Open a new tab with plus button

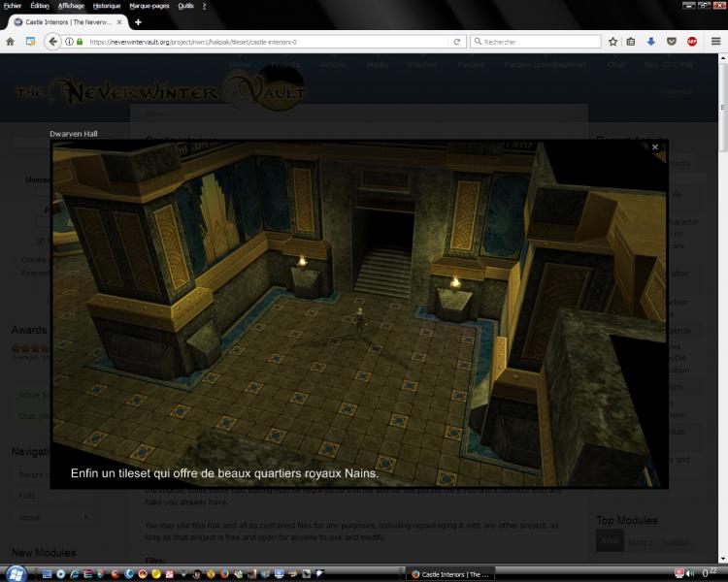coord(138,22)
